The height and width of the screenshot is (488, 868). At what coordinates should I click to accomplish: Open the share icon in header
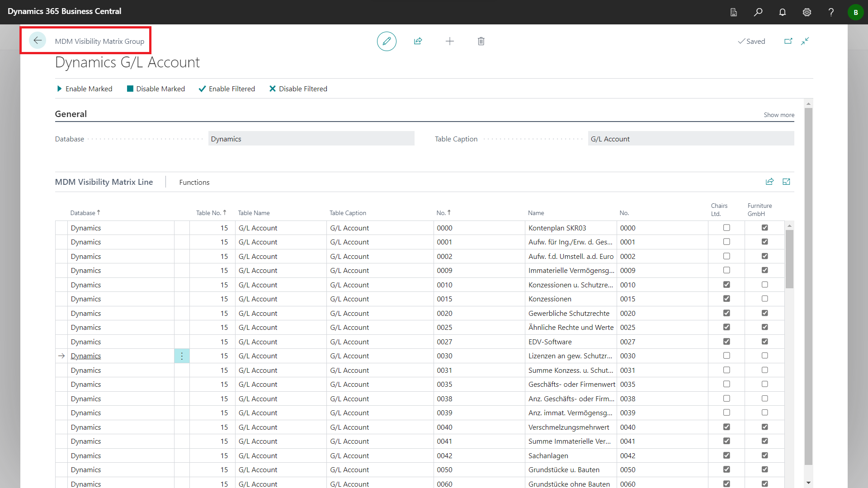pyautogui.click(x=418, y=41)
